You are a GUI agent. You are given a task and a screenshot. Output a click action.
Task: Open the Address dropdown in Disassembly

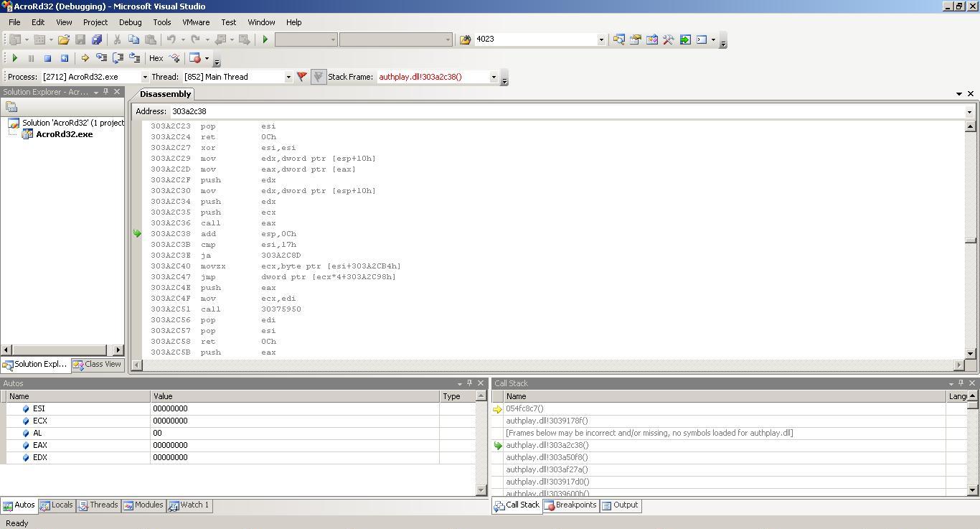[969, 111]
